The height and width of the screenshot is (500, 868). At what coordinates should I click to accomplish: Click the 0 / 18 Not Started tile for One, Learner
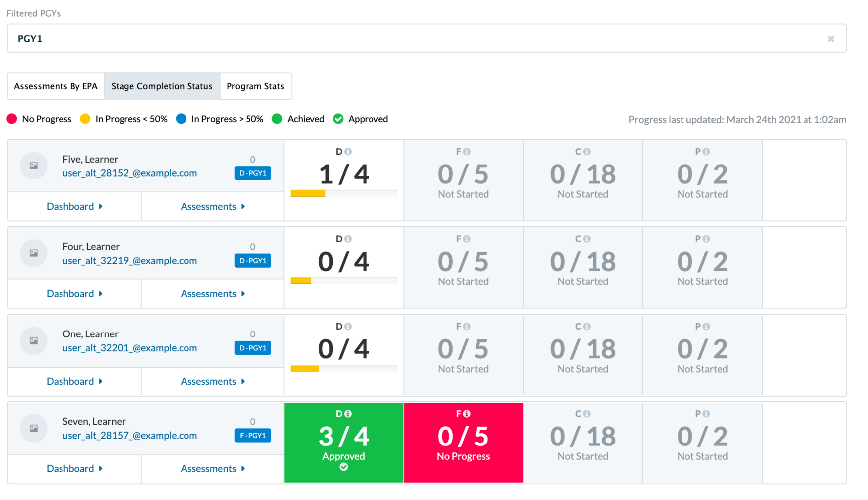(583, 355)
